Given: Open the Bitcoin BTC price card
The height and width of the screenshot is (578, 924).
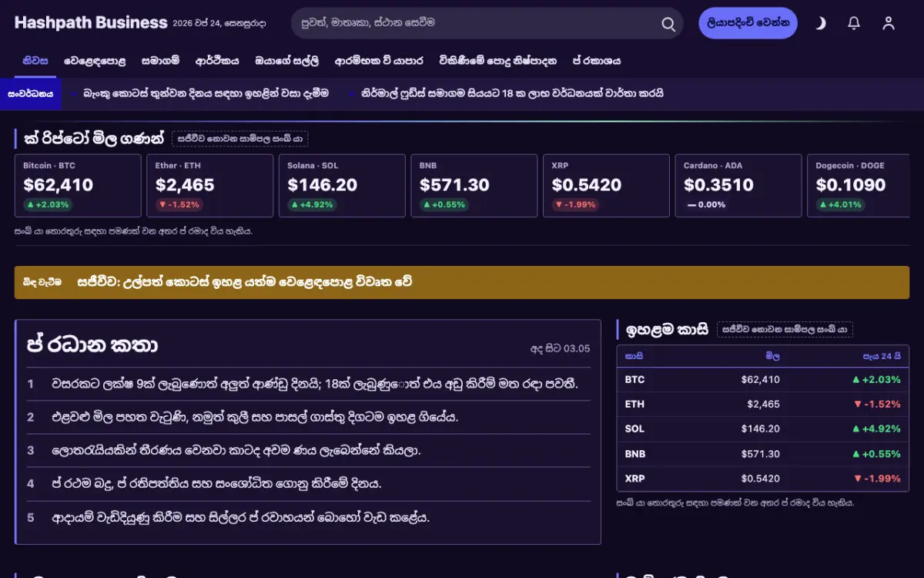Looking at the screenshot, I should coord(78,186).
